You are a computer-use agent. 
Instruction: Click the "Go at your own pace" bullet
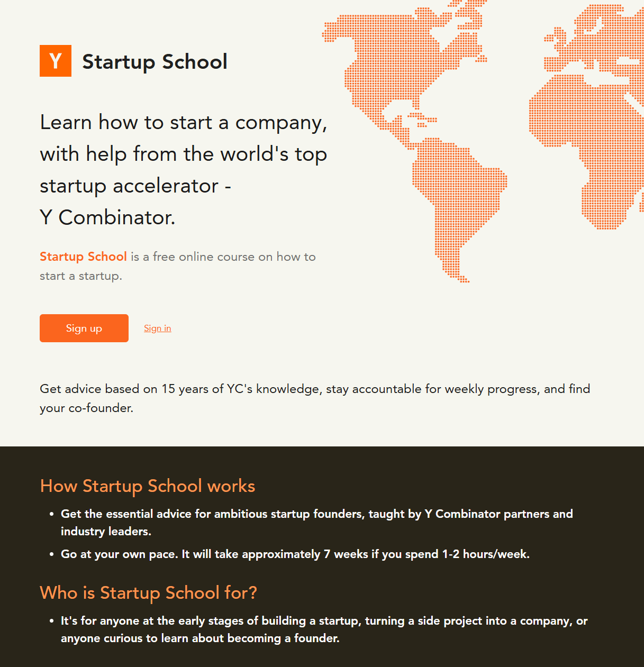tap(295, 554)
